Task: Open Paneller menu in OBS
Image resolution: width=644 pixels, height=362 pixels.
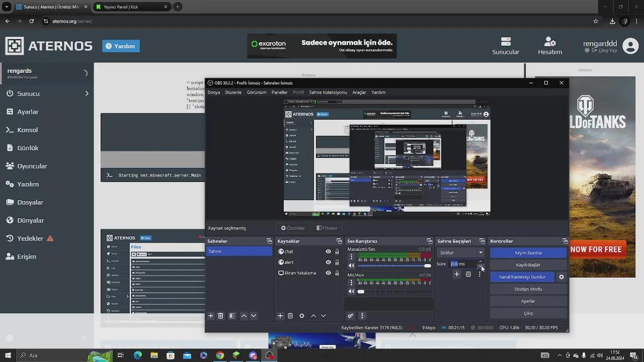Action: tap(280, 93)
